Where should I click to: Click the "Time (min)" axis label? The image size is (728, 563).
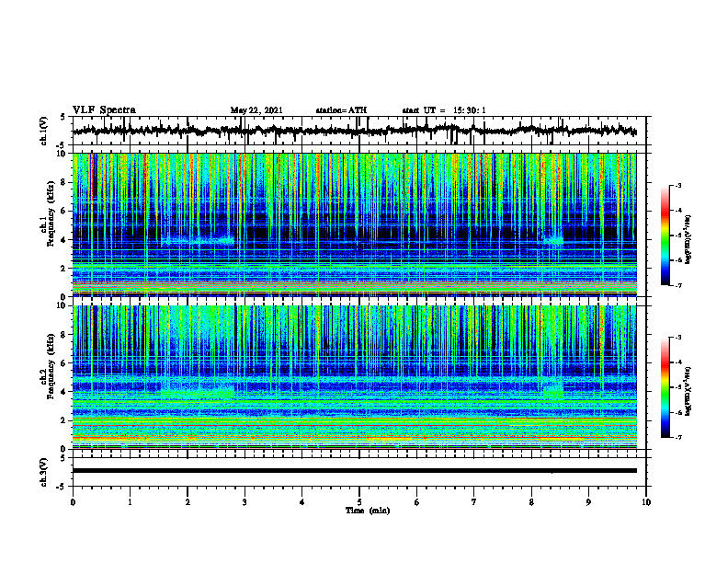tap(368, 511)
